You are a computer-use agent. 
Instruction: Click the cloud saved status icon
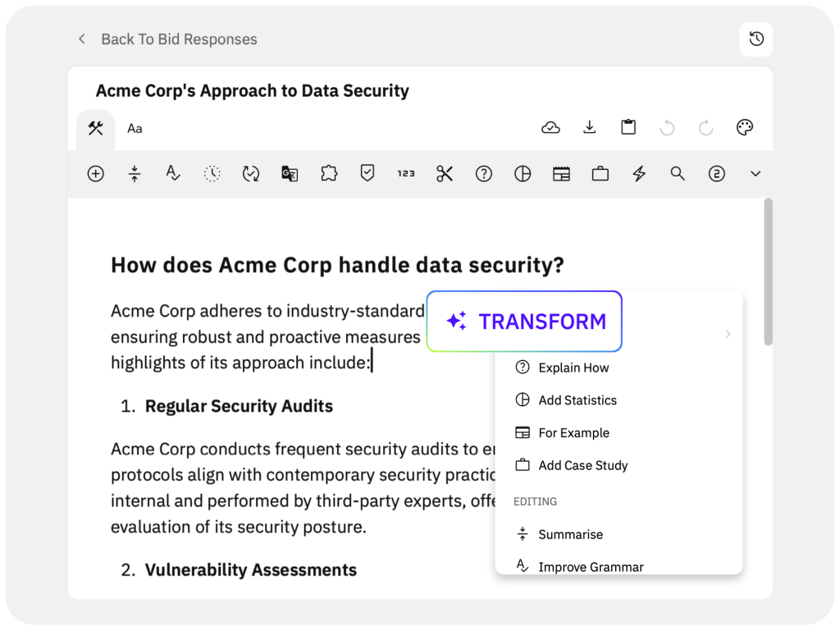(x=551, y=128)
